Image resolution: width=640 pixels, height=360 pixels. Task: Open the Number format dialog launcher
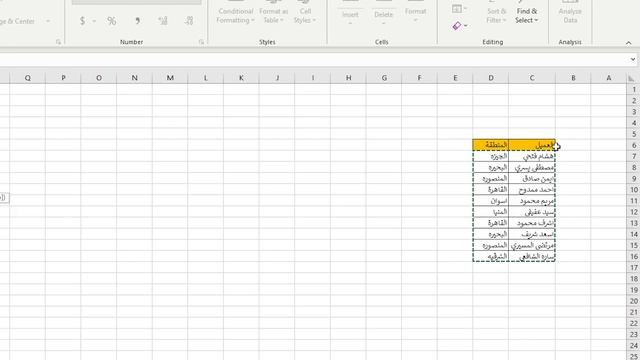coord(201,42)
